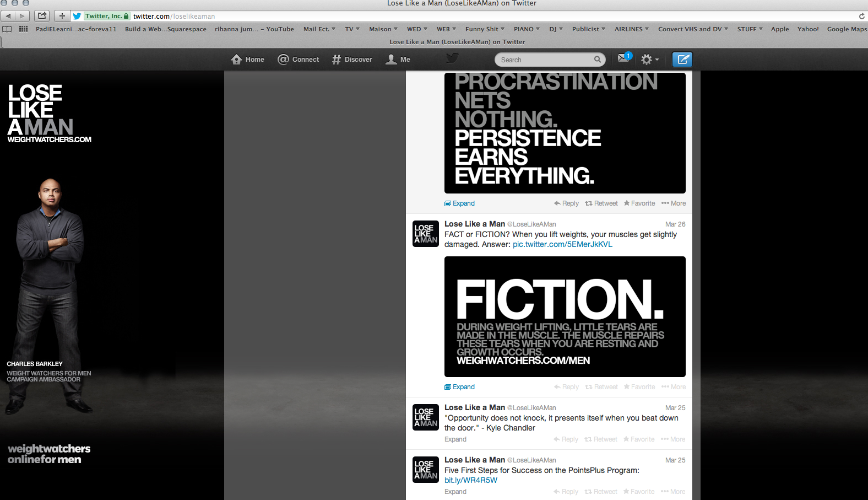Go forward with the browser forward arrow

point(22,16)
